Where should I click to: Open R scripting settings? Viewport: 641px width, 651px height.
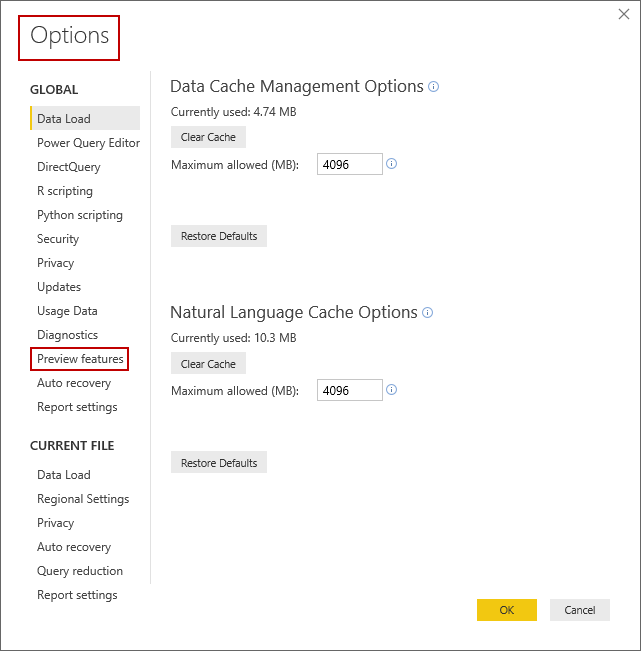(65, 191)
